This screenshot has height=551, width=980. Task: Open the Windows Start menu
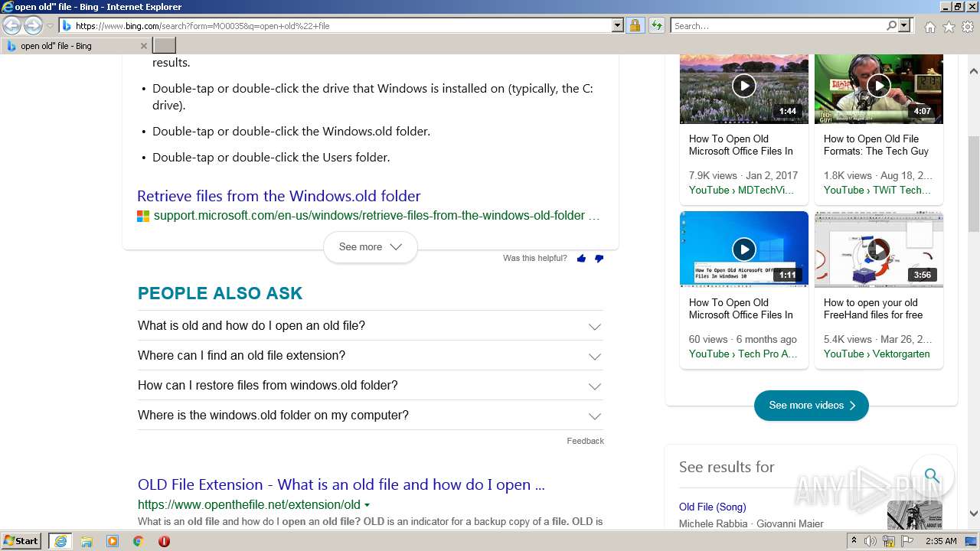[x=22, y=541]
